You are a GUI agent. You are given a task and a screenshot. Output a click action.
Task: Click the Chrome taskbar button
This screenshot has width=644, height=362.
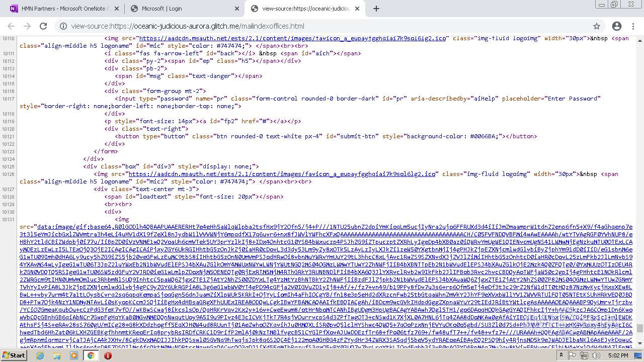[91, 355]
